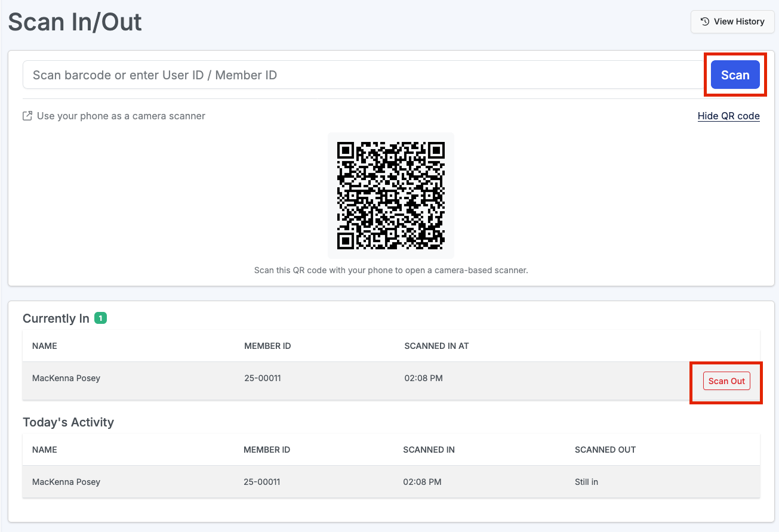The image size is (779, 532).
Task: Click the green Currently In count badge
Action: click(x=101, y=318)
